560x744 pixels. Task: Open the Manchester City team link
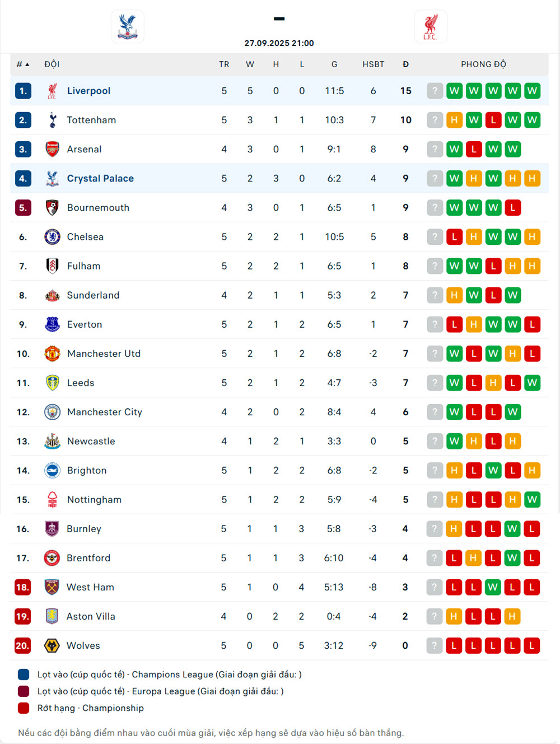(x=105, y=412)
